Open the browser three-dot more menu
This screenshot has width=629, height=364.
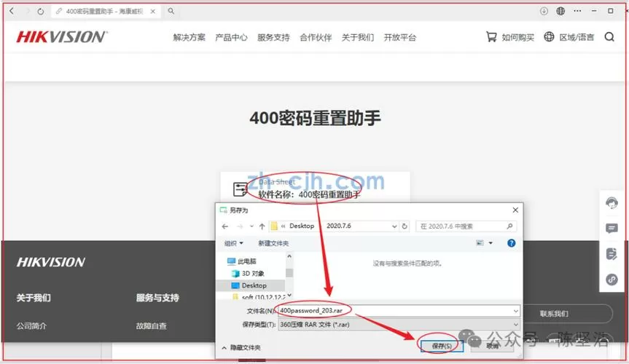(x=577, y=11)
